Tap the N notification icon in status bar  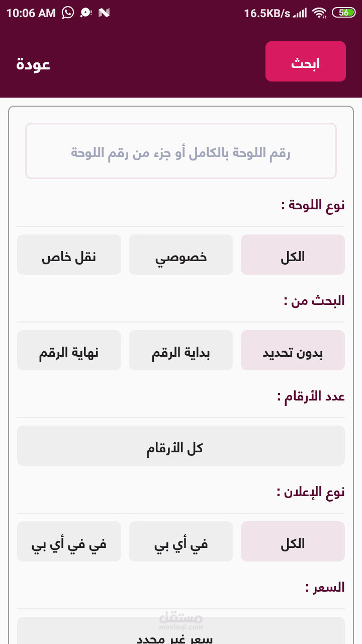coord(104,13)
